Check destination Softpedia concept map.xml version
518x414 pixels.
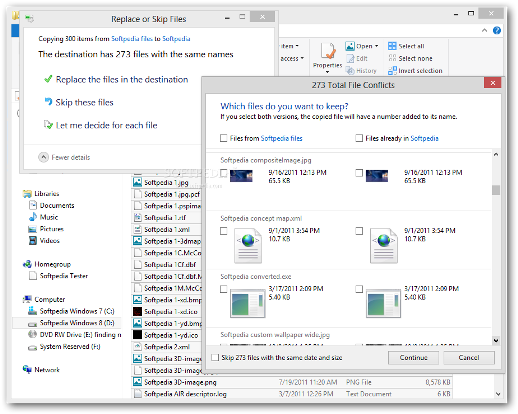359,231
